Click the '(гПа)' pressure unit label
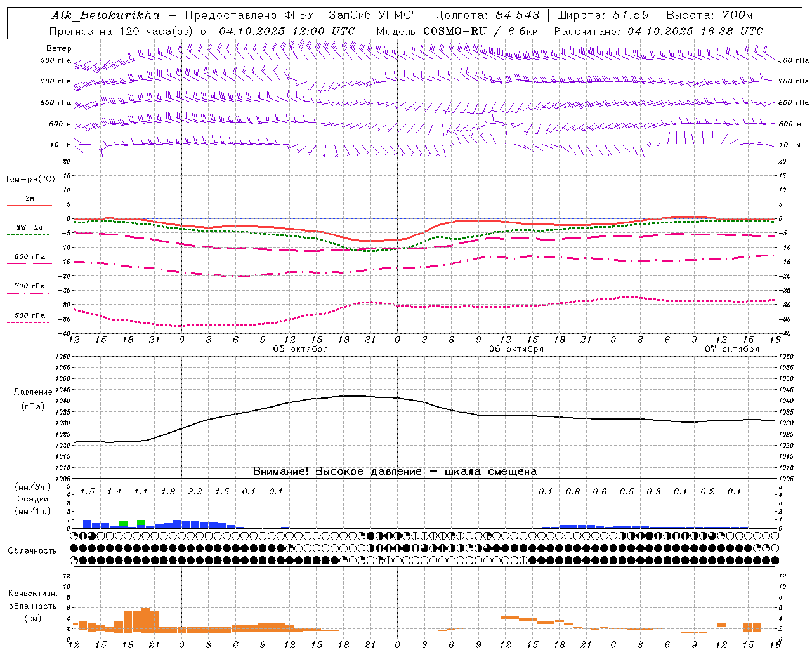812x650 pixels. point(33,407)
